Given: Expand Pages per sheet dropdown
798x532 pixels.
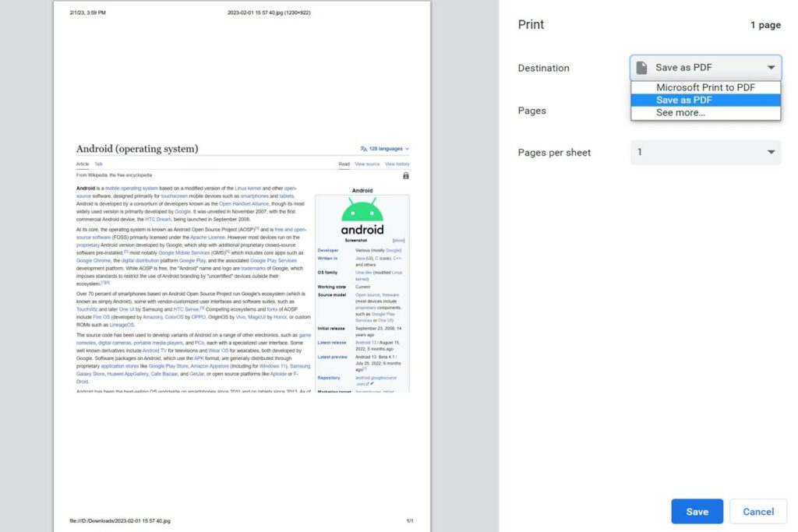Looking at the screenshot, I should (705, 152).
